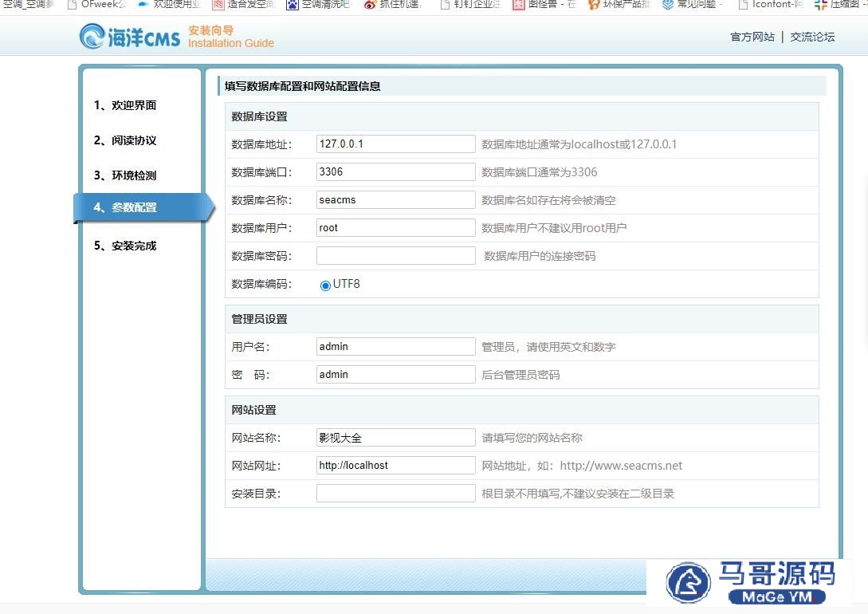Focus the 数据库地址 input field

point(396,144)
